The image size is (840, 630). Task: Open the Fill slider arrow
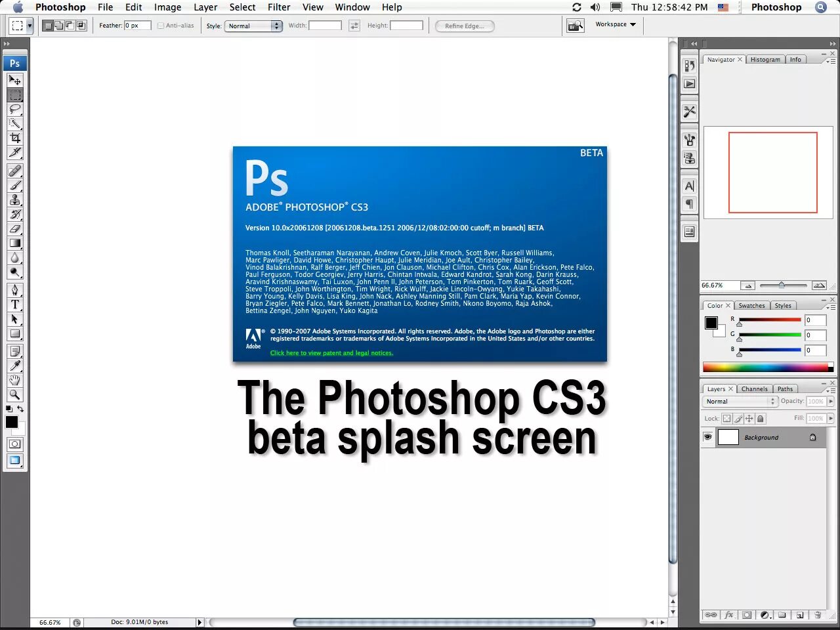pos(831,418)
